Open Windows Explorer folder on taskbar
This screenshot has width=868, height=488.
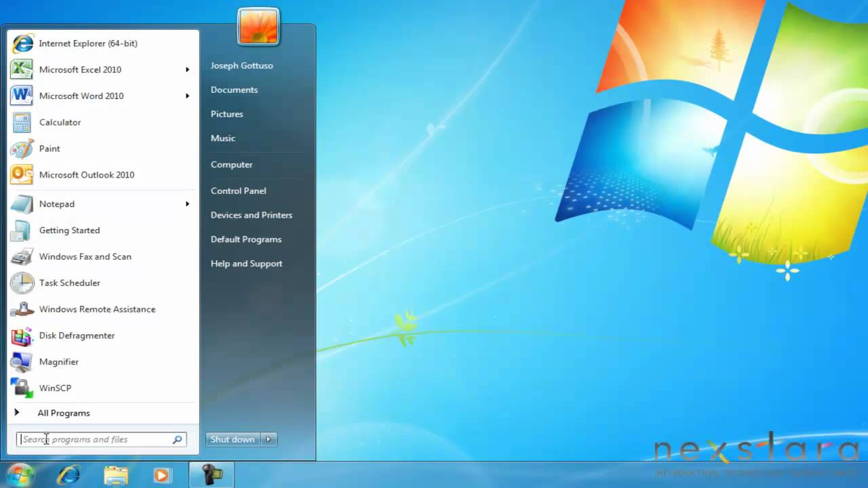[116, 475]
